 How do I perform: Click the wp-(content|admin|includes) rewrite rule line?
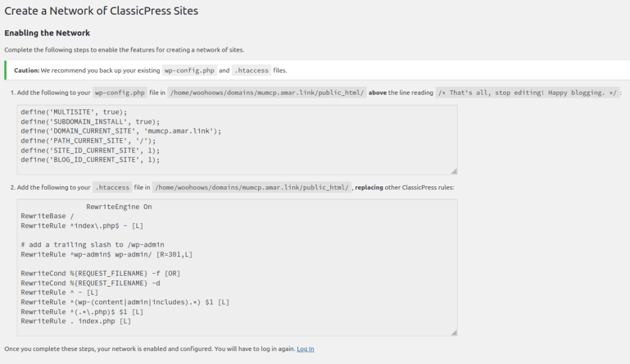click(125, 302)
